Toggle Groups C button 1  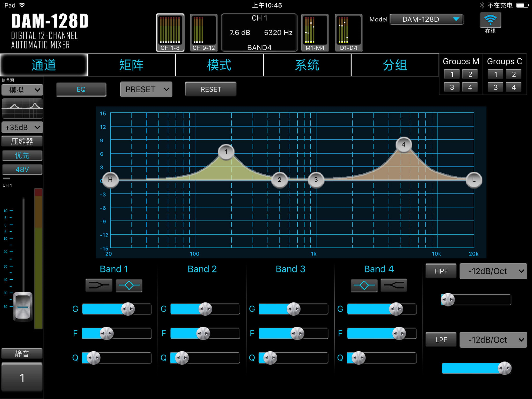(x=495, y=74)
